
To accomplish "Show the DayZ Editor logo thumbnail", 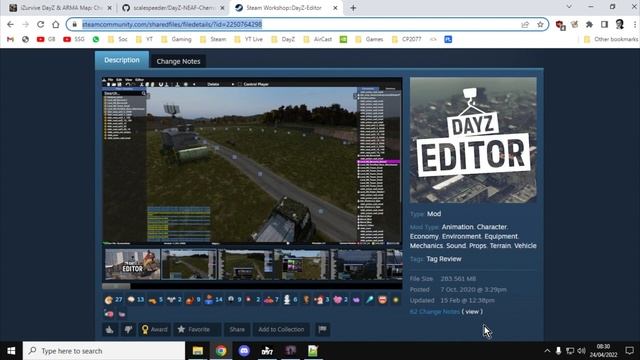I will pyautogui.click(x=132, y=264).
